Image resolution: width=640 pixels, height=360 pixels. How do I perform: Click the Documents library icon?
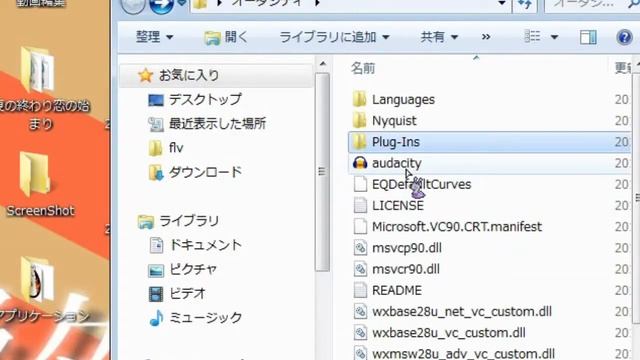pyautogui.click(x=156, y=245)
